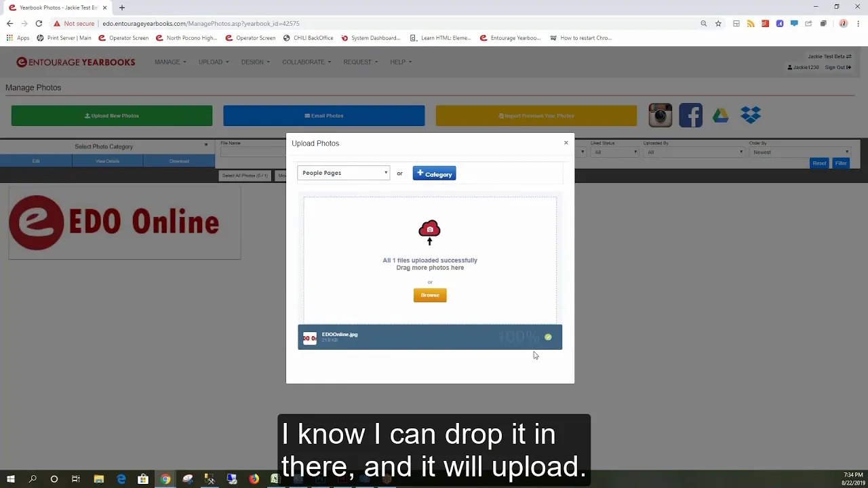Open the Print Server | Main bookmark
The image size is (868, 488).
pos(64,38)
